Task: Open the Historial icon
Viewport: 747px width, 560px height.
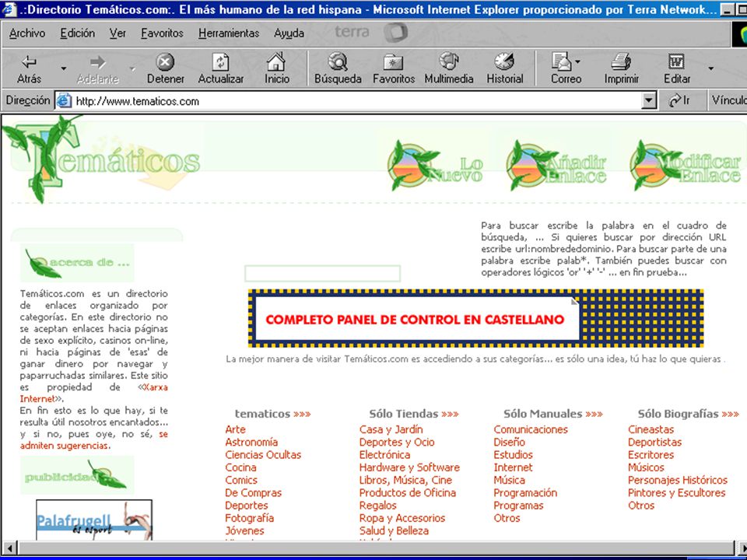Action: 504,61
